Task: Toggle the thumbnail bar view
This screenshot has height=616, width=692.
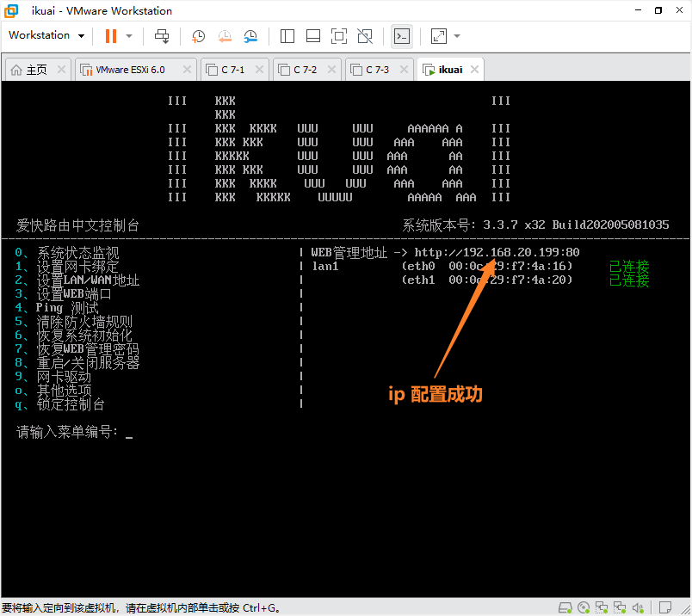Action: 313,36
